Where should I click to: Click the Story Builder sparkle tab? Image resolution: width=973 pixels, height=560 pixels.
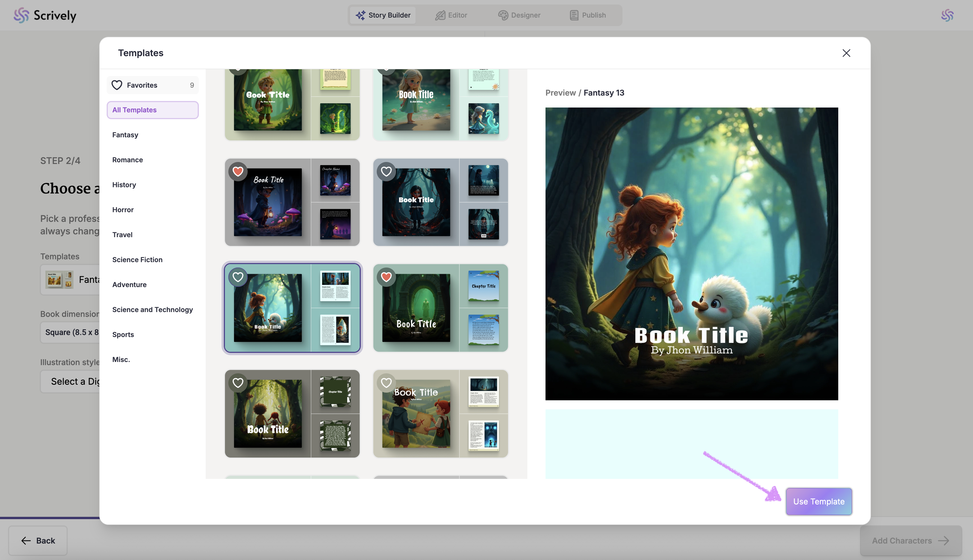click(383, 15)
